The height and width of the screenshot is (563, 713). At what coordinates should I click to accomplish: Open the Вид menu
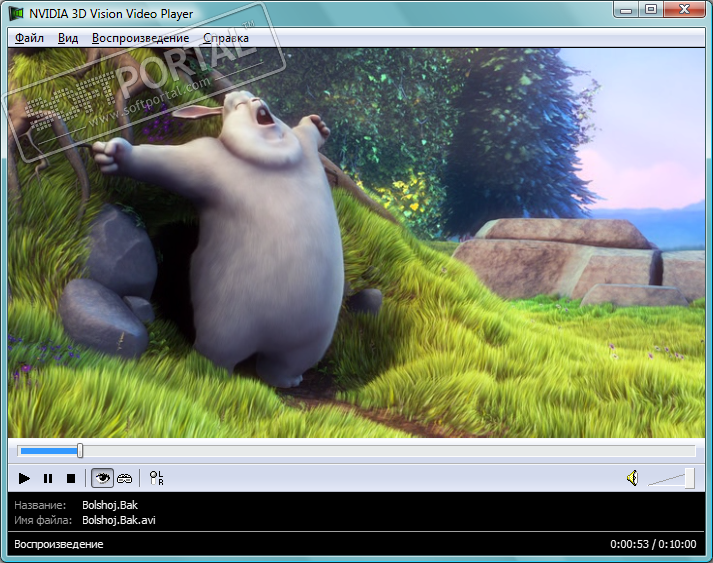[x=68, y=38]
